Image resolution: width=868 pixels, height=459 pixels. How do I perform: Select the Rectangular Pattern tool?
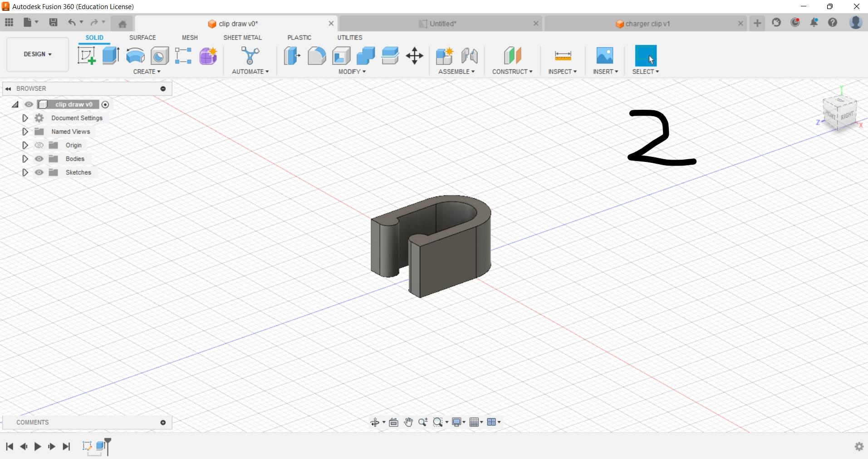(183, 56)
